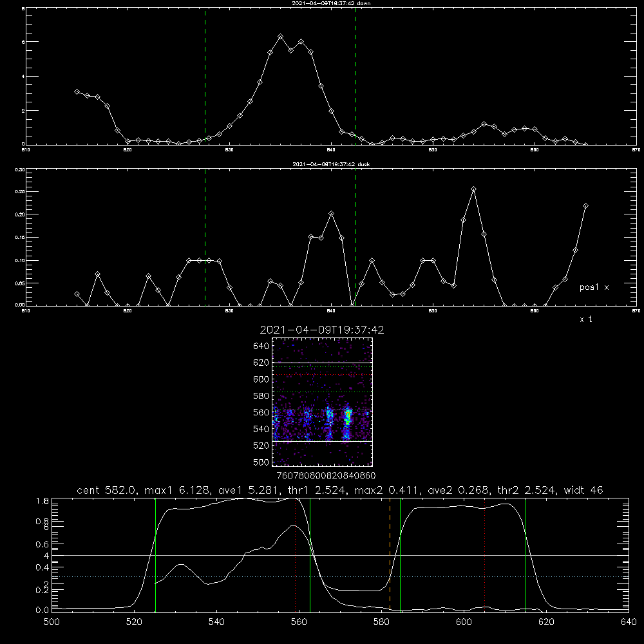
Task: Click the red dotted line near 559 in bottom plot
Action: tap(296, 554)
